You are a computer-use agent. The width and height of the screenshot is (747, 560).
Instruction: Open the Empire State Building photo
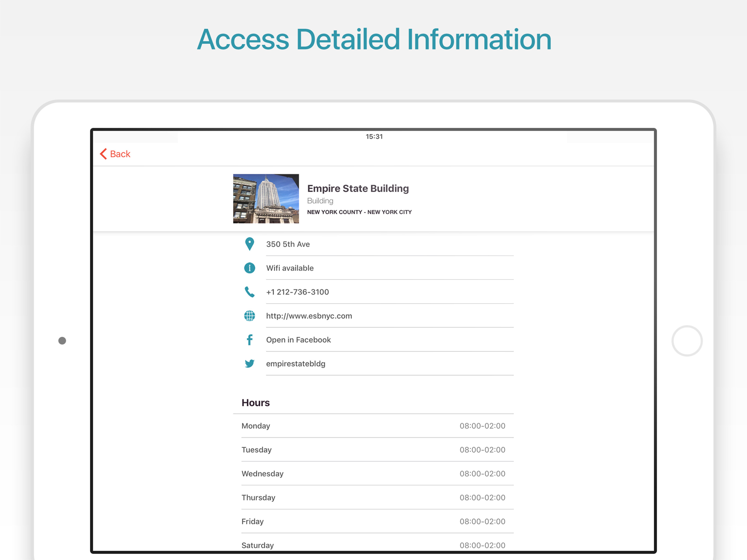click(266, 199)
